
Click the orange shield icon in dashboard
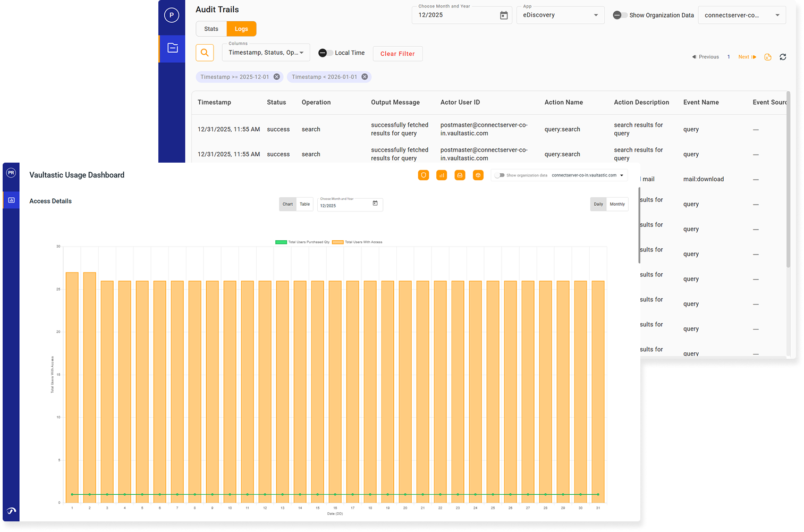click(x=424, y=175)
